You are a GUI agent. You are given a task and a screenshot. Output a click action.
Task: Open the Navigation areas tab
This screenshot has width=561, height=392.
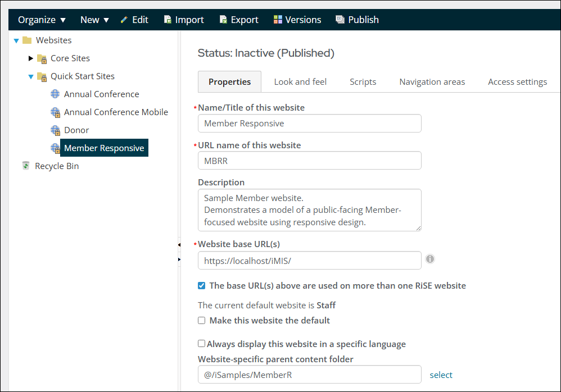[432, 82]
